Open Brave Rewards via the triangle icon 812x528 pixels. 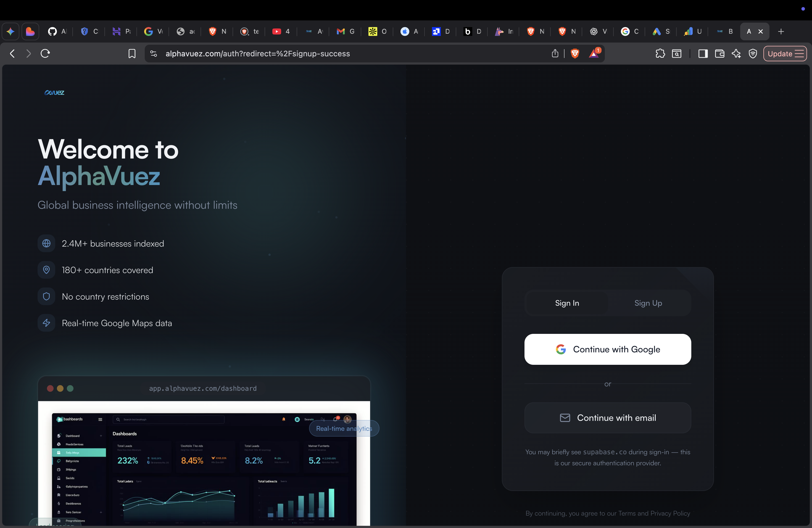(595, 53)
